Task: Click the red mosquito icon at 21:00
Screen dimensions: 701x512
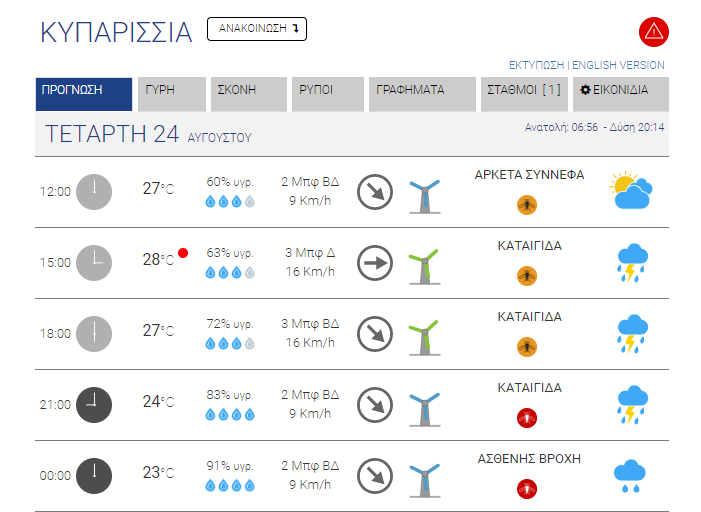Action: point(527,418)
